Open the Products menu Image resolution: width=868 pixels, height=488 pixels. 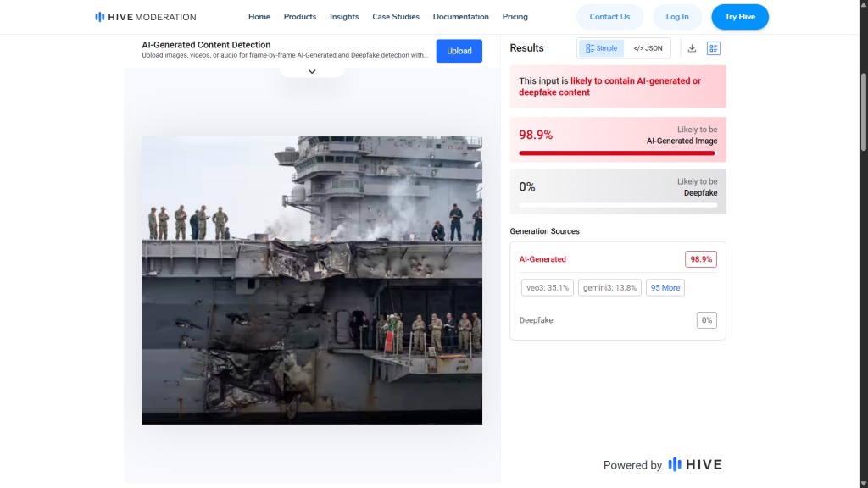point(300,17)
